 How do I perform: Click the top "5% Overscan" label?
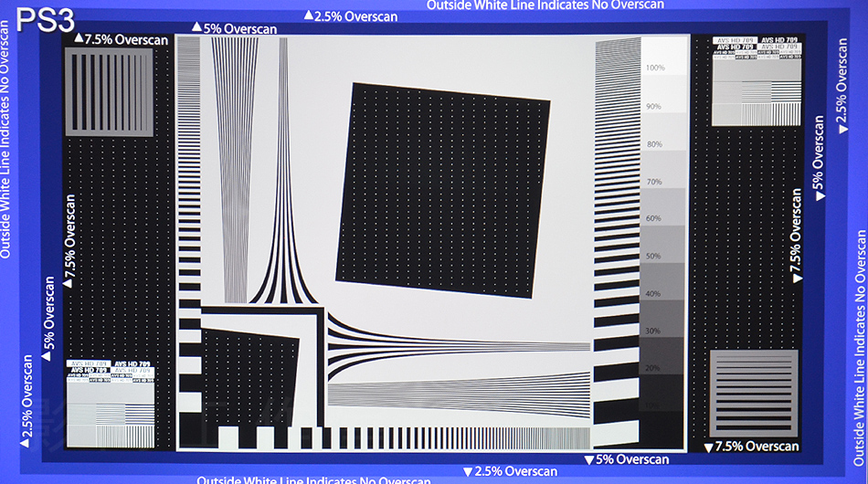tap(234, 28)
